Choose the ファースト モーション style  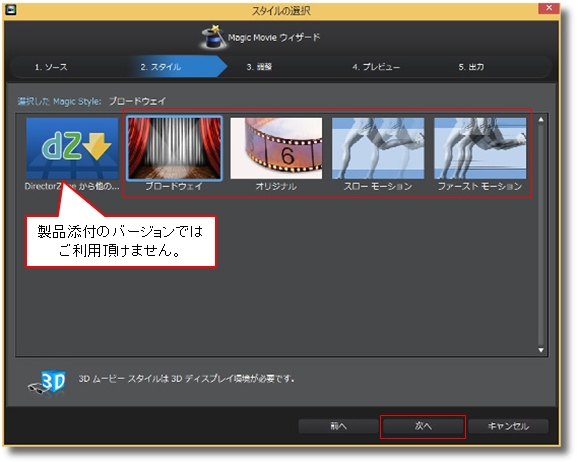480,148
